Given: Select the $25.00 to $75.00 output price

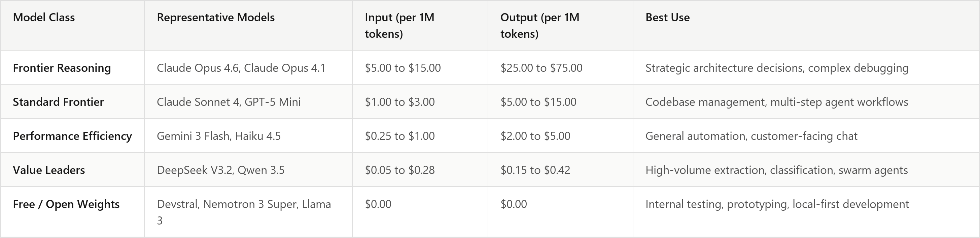Looking at the screenshot, I should click(x=541, y=68).
